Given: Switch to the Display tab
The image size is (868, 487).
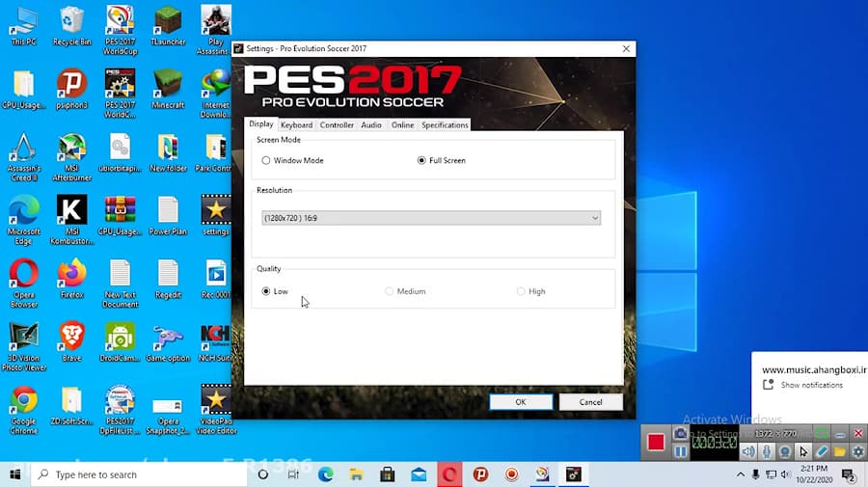Looking at the screenshot, I should click(x=260, y=124).
